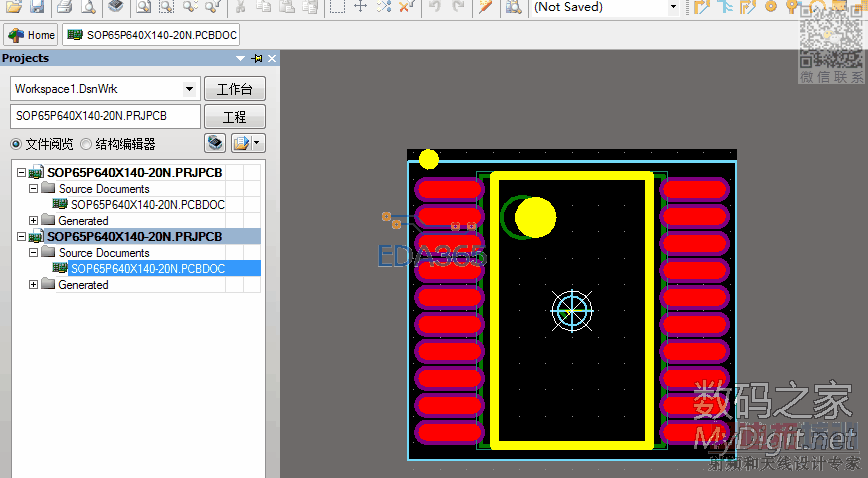Click the Save icon in toolbar

pyautogui.click(x=36, y=7)
